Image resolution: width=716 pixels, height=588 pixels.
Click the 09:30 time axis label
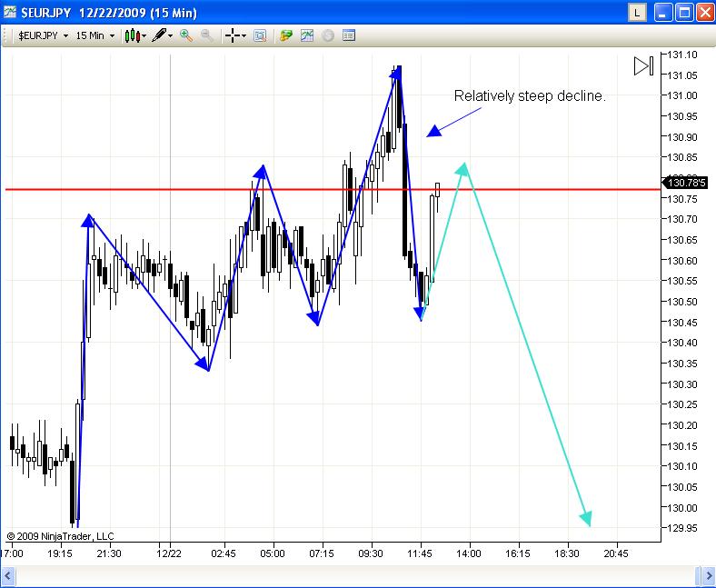click(x=371, y=553)
